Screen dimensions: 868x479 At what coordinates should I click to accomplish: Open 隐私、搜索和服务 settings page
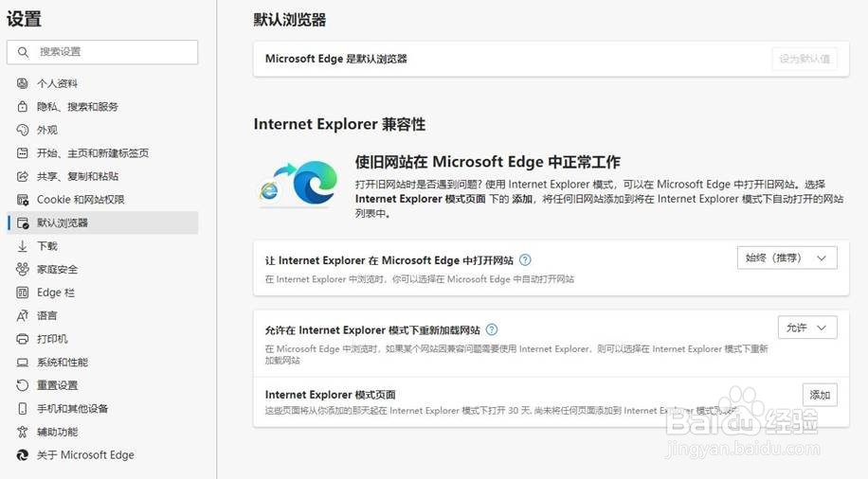tap(102, 107)
